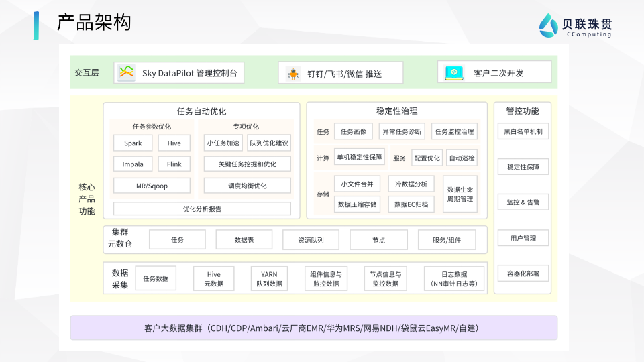Click the 任务 box in 集群元数仓

click(177, 240)
